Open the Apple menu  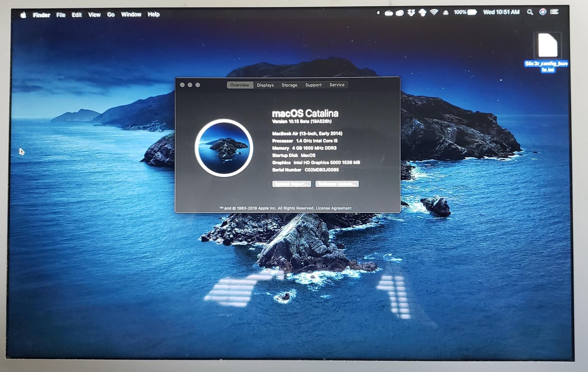click(x=23, y=15)
